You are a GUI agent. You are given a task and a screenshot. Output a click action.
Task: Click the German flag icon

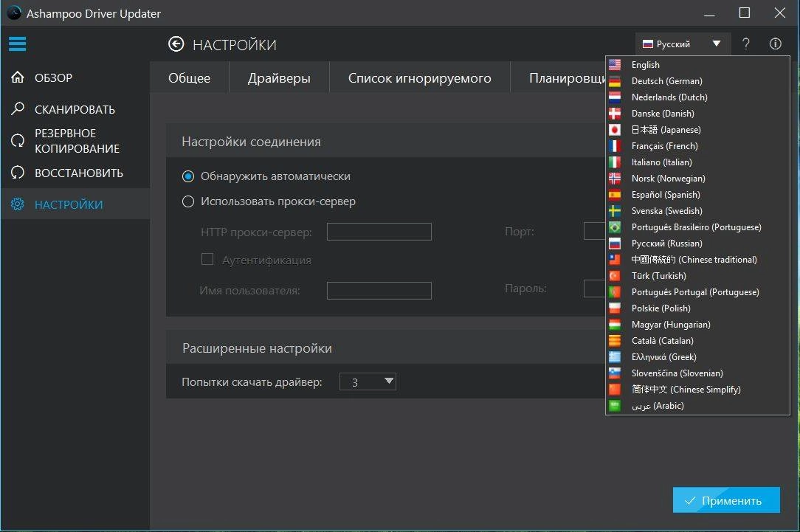615,81
